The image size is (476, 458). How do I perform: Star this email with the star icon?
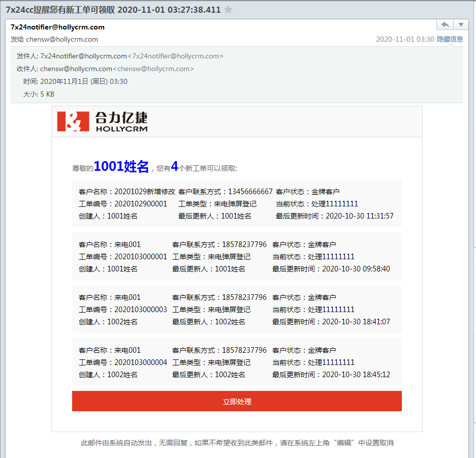[x=229, y=10]
